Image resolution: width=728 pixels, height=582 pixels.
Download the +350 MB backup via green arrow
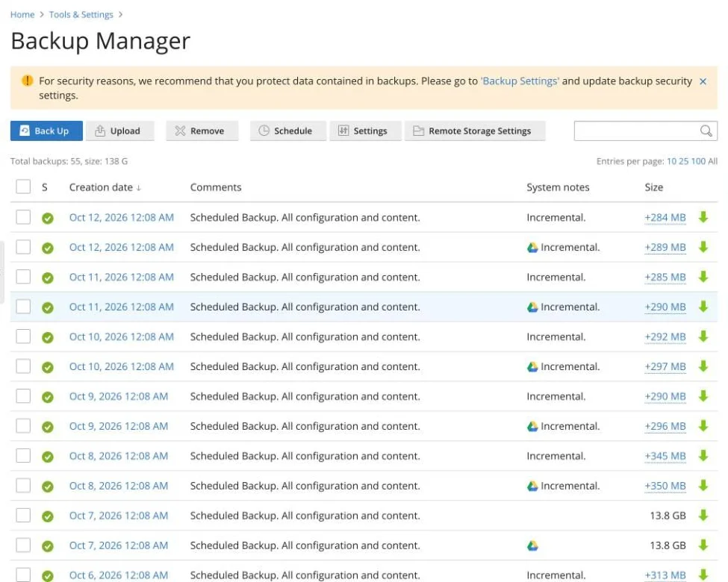click(x=703, y=486)
